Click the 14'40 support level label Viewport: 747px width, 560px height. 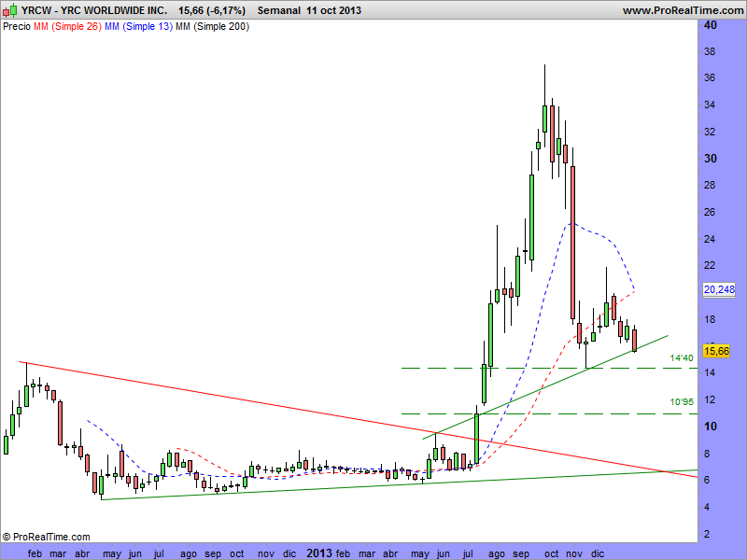click(681, 357)
